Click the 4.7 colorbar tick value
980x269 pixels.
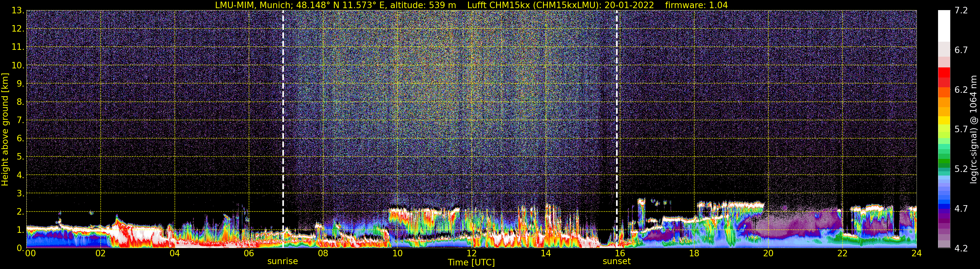(961, 209)
